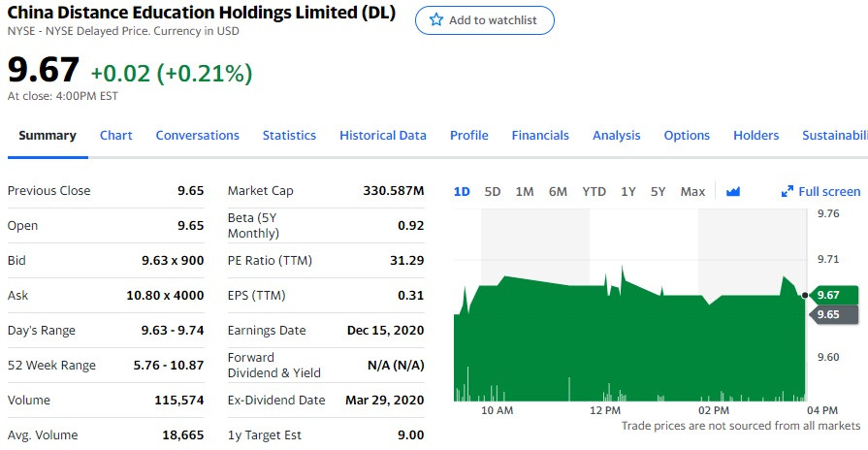This screenshot has height=450, width=868.
Task: Switch to the Financials tab
Action: (540, 136)
